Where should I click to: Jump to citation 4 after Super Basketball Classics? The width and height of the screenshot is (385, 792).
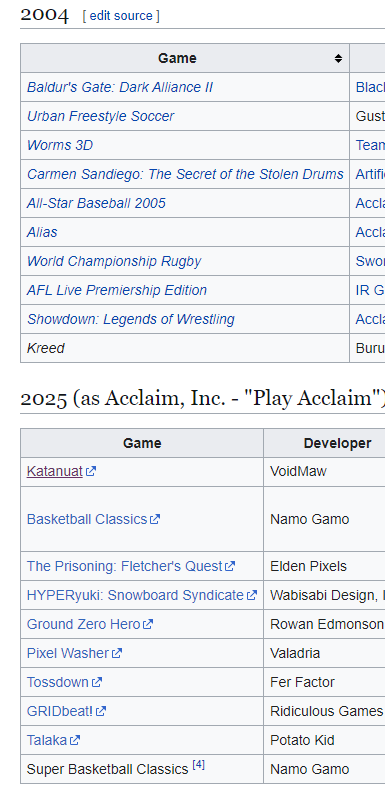199,765
